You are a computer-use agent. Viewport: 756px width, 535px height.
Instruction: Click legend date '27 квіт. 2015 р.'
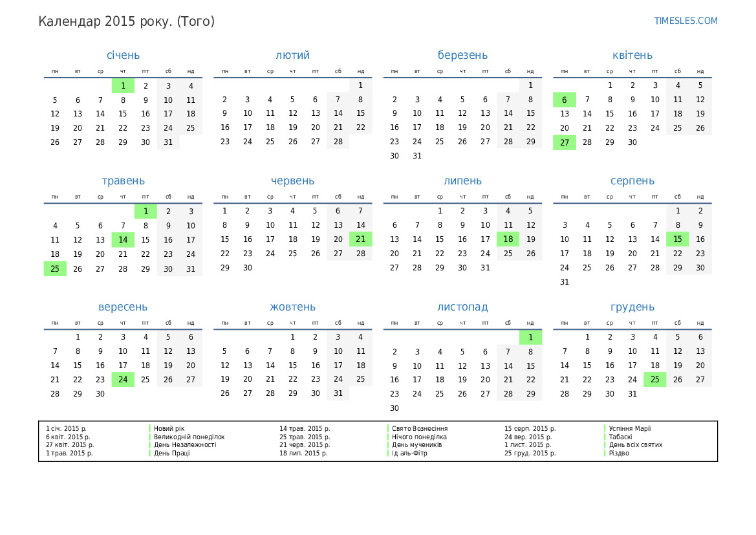pyautogui.click(x=70, y=445)
